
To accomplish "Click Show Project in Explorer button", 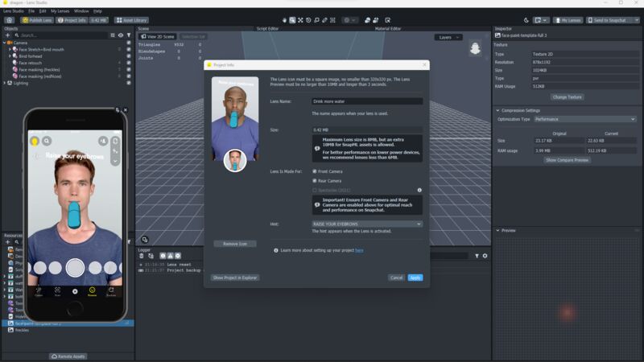I will (235, 278).
